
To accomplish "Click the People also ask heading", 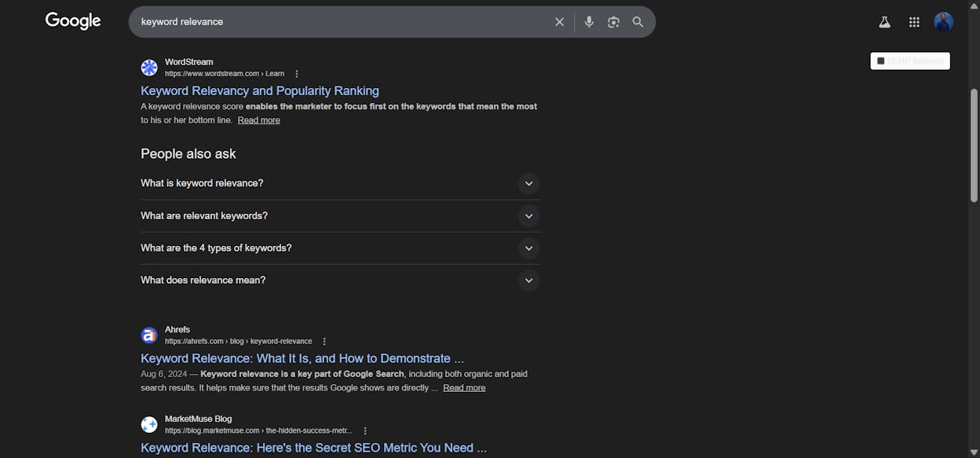I will pyautogui.click(x=188, y=154).
